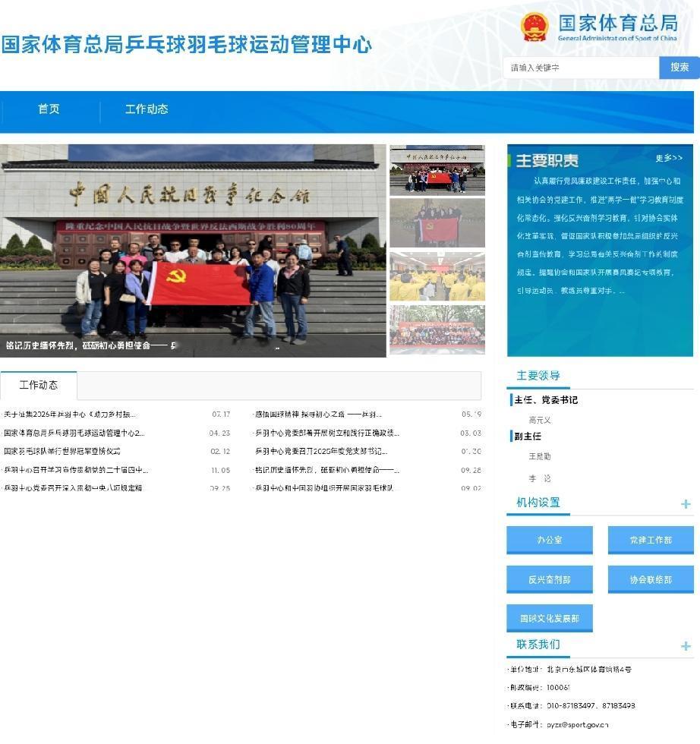
Task: Click the 主要领导 section heading
Action: coord(538,376)
